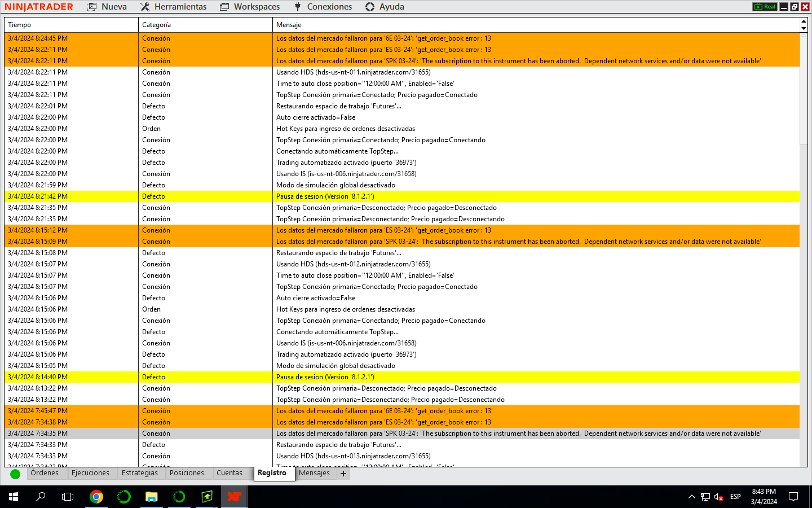The height and width of the screenshot is (508, 812).
Task: Click the vertical scrollbar thumb of the log
Action: [804, 89]
